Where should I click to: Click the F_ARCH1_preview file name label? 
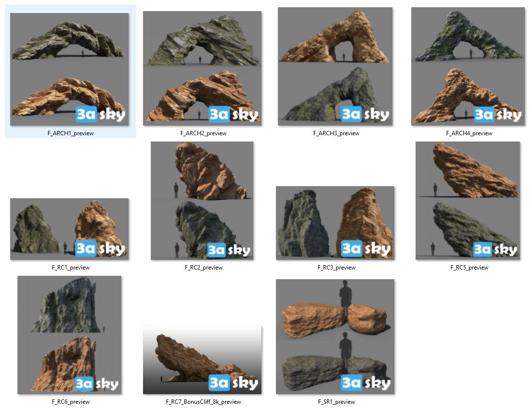click(70, 133)
